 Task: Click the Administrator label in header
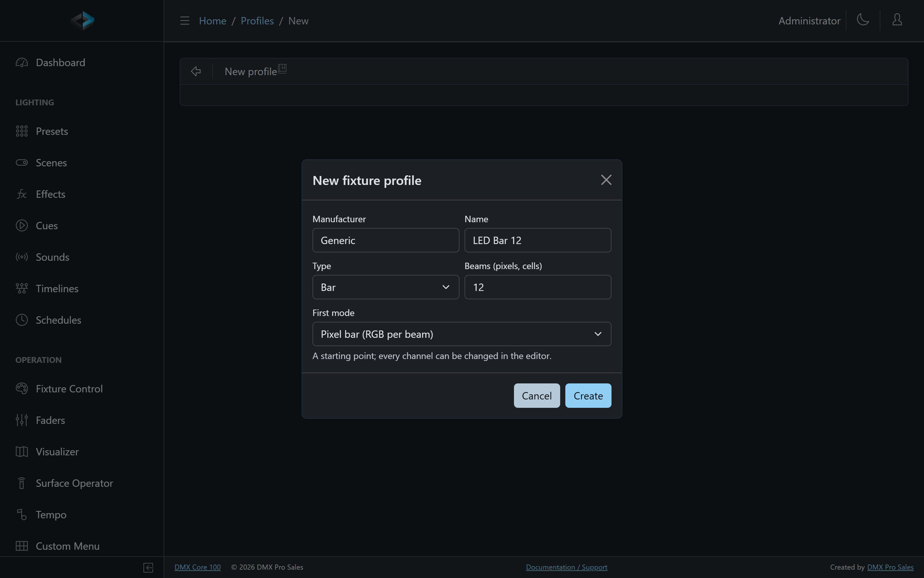(809, 21)
